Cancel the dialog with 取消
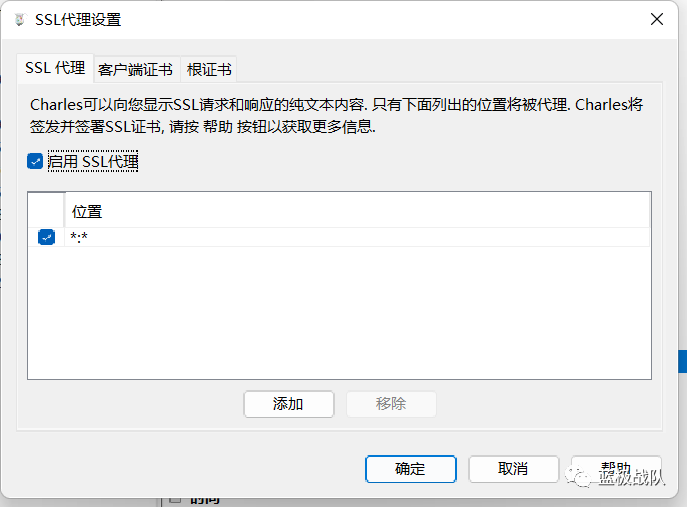The height and width of the screenshot is (507, 687). tap(513, 469)
